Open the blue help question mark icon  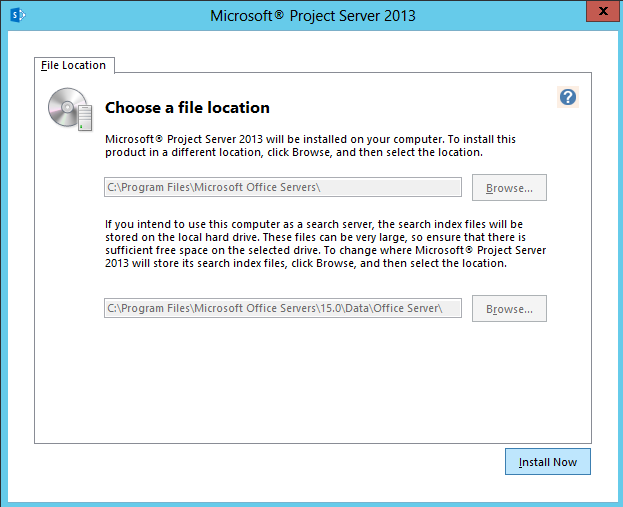click(568, 97)
